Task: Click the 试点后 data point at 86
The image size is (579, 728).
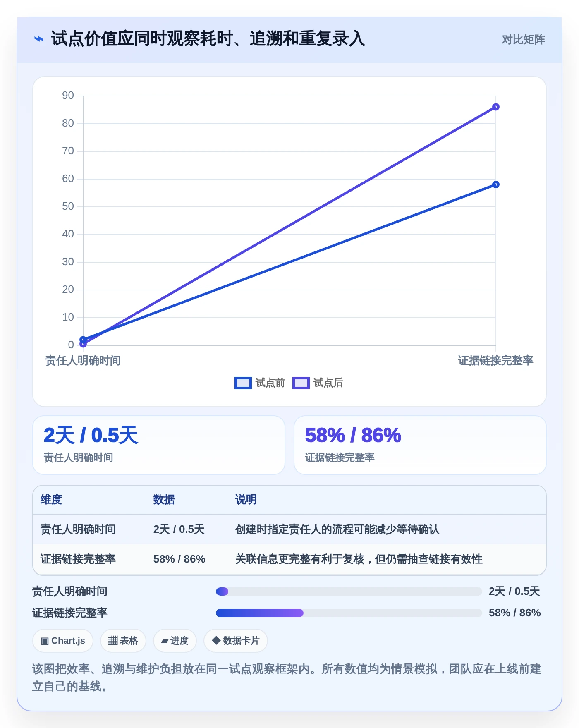Action: (x=496, y=107)
